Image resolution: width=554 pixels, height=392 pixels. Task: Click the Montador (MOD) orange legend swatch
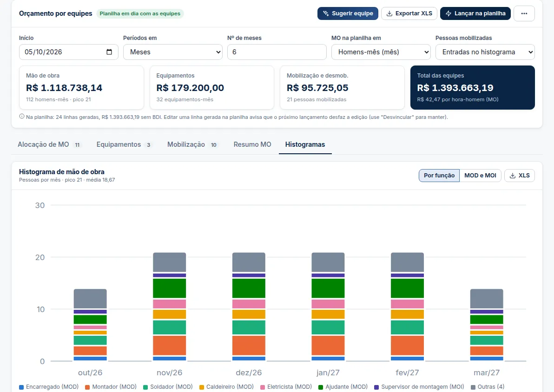point(87,387)
